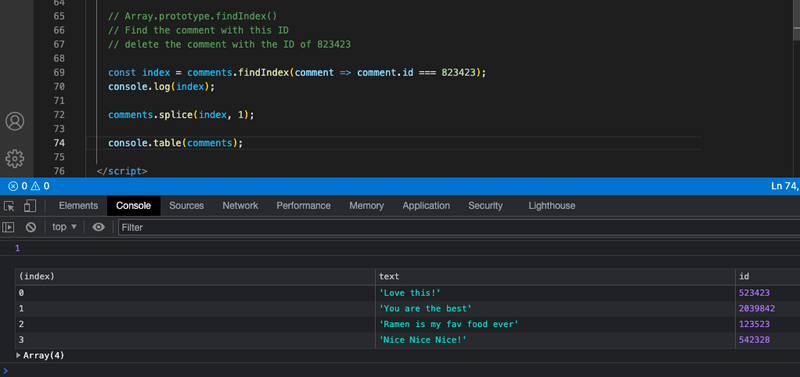The width and height of the screenshot is (800, 377).
Task: Switch to the Memory tab
Action: click(x=366, y=206)
